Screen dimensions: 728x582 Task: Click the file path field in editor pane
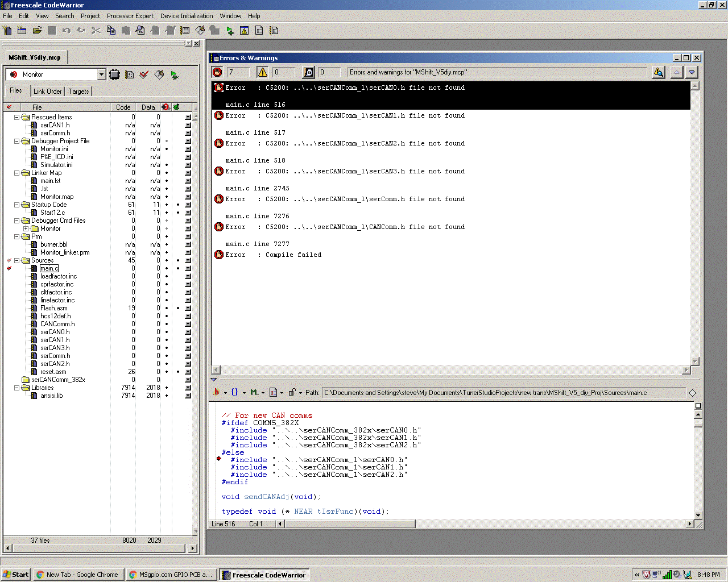tap(504, 393)
